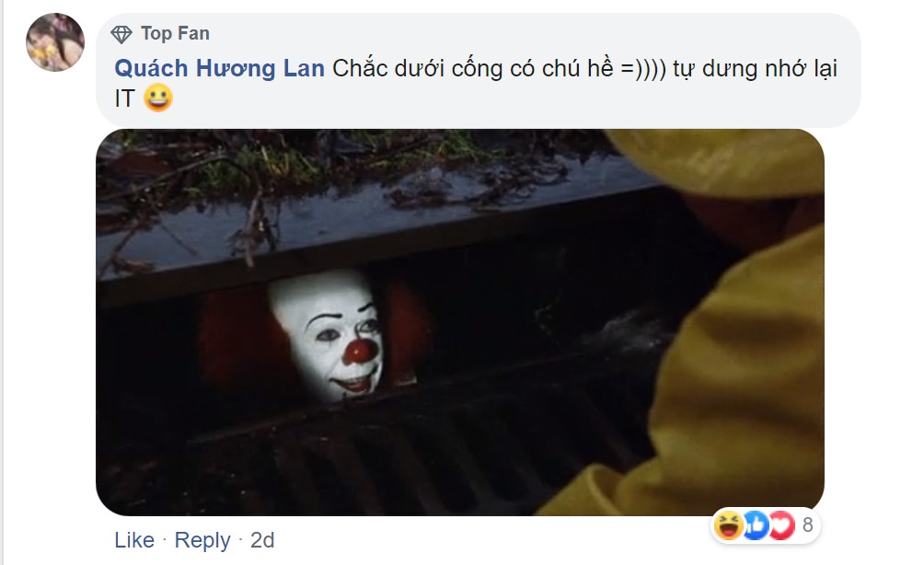Reply to Quách Hương Lan's comment
The height and width of the screenshot is (565, 924).
(x=202, y=539)
